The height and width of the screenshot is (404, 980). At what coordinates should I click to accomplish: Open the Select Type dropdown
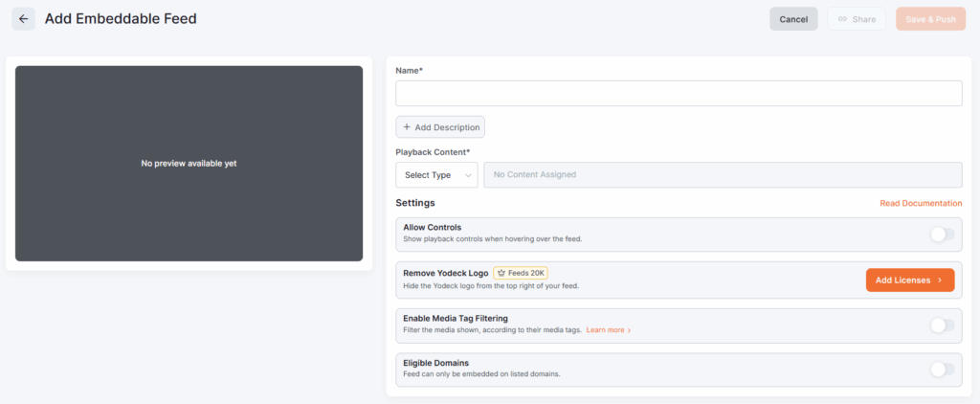click(436, 175)
